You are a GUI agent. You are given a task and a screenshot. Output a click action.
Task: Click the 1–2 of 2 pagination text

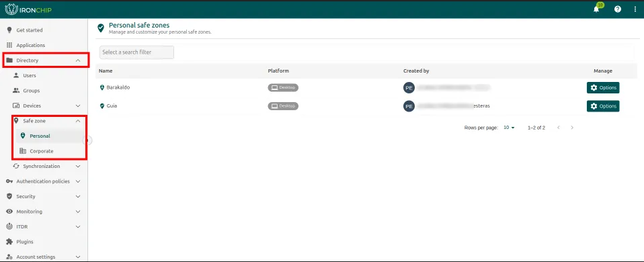click(536, 128)
